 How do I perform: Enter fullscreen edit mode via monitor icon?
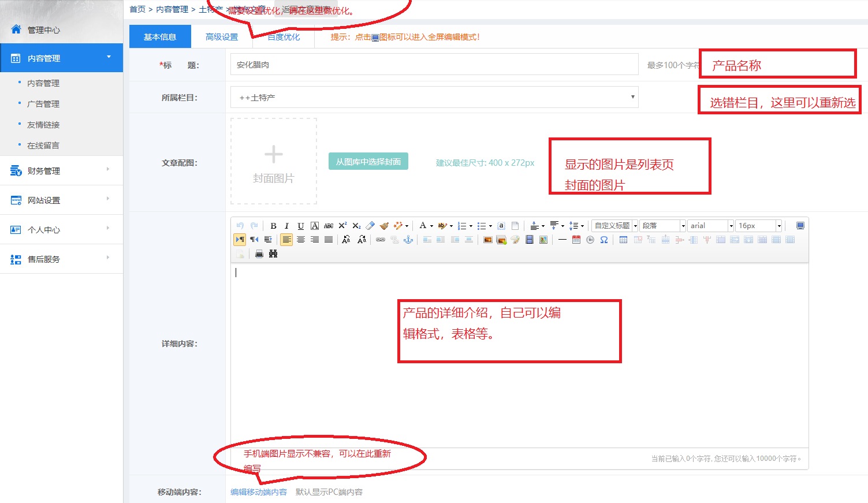pos(800,226)
